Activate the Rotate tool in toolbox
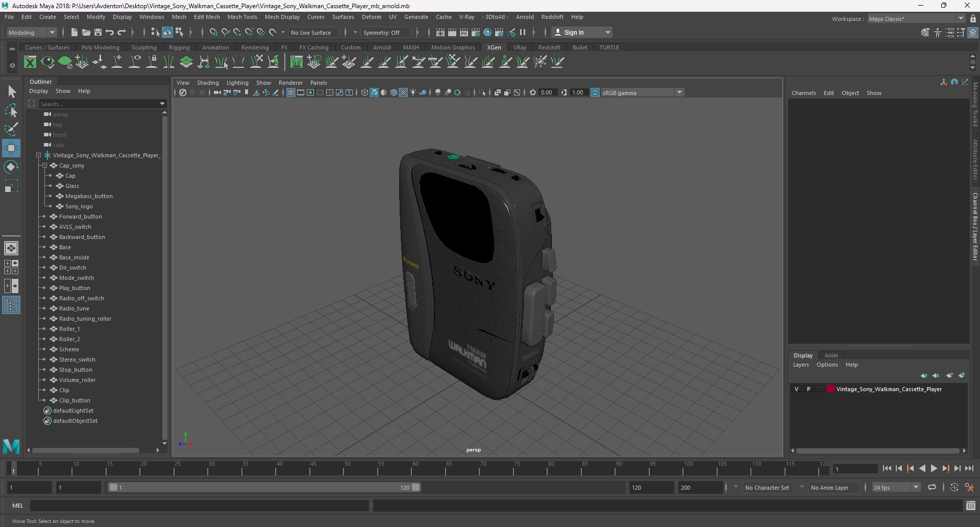Image resolution: width=980 pixels, height=527 pixels. (11, 167)
